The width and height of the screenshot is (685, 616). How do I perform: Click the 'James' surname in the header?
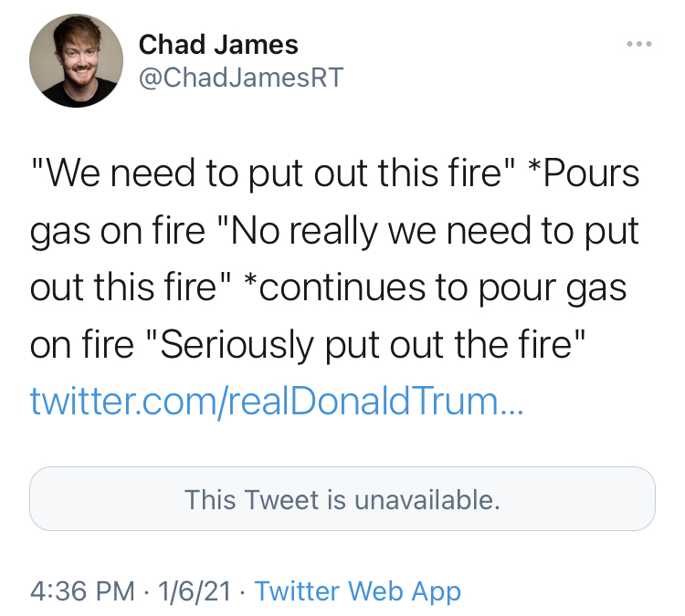coord(256,45)
